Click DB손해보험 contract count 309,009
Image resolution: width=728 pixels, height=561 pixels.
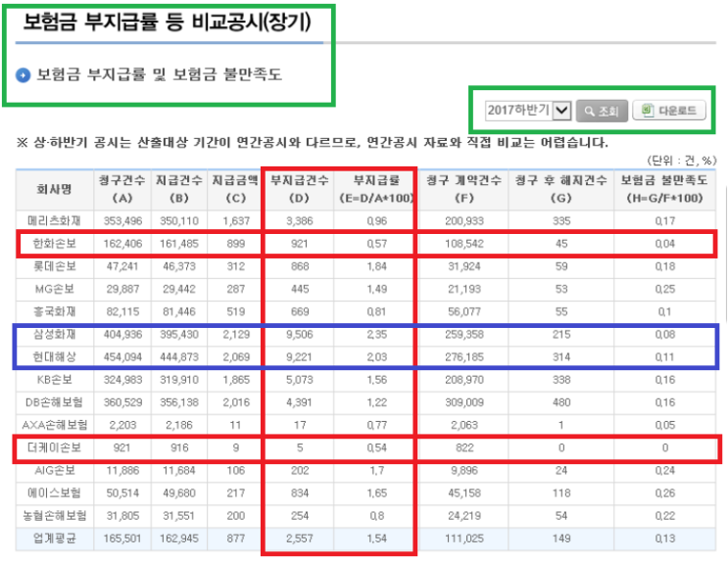coord(464,402)
